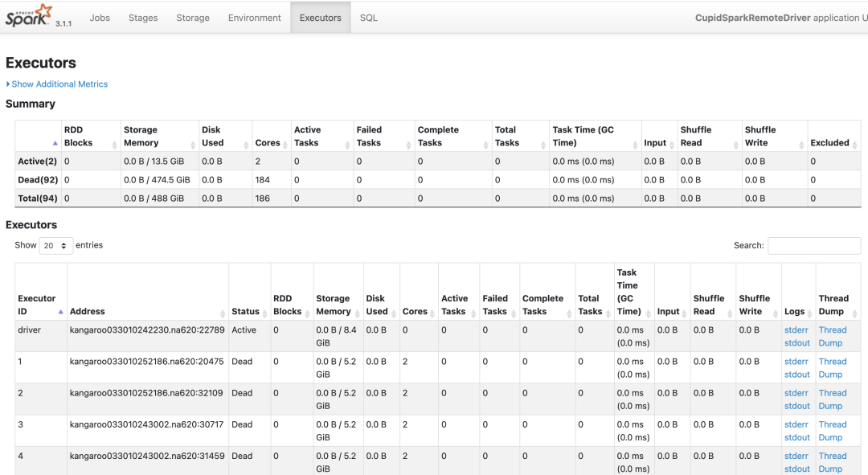Switch to the Stages tab

143,18
